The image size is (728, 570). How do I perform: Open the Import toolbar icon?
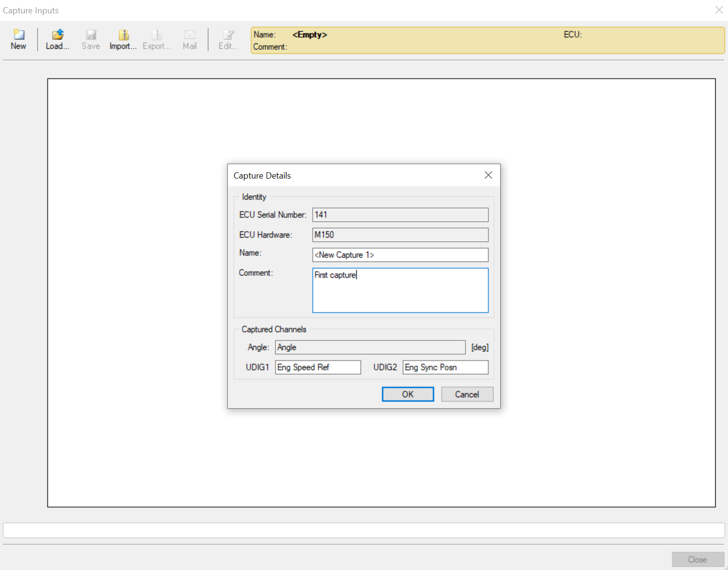point(123,35)
